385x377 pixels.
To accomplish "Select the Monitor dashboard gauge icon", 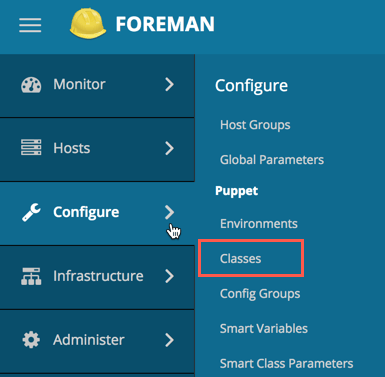I will [x=31, y=85].
